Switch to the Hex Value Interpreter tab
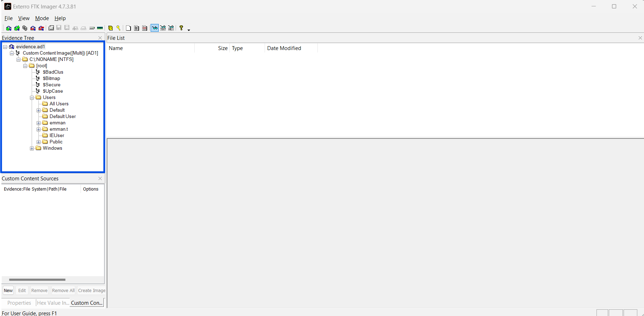The height and width of the screenshot is (316, 644). point(53,303)
